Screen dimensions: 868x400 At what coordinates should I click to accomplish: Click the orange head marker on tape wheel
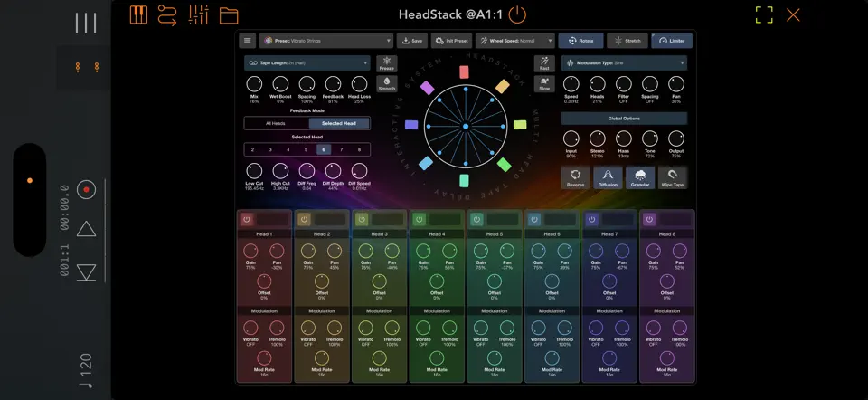click(502, 86)
